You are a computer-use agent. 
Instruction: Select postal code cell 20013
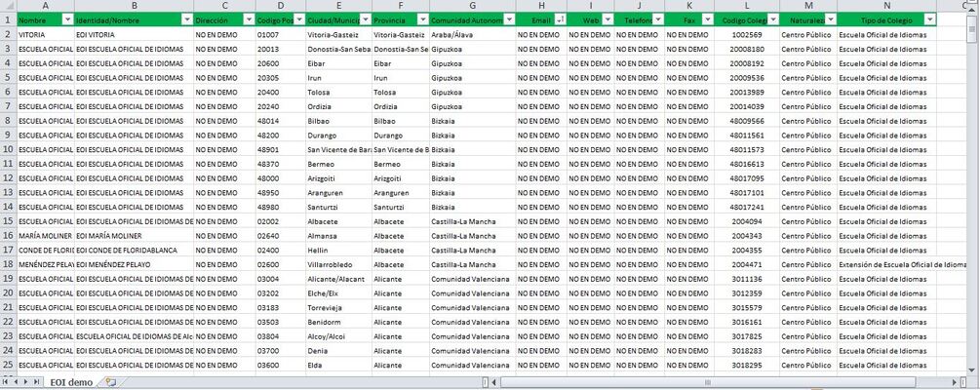coord(281,49)
